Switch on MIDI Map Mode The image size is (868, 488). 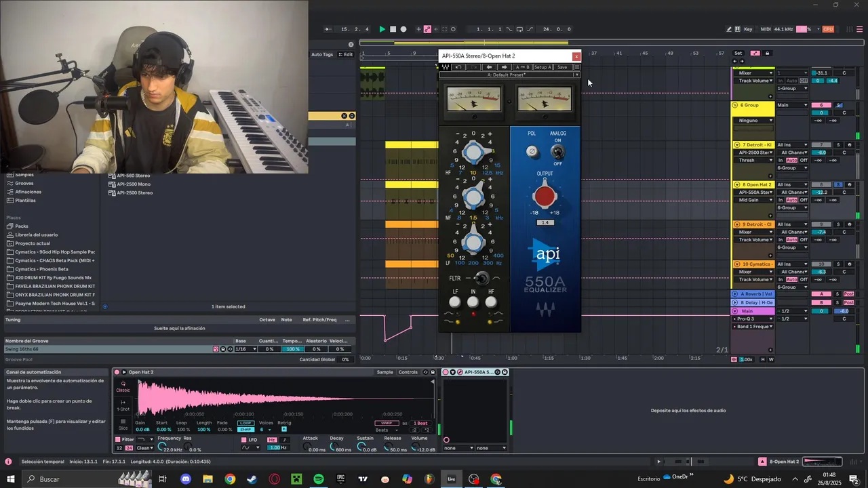tap(766, 29)
